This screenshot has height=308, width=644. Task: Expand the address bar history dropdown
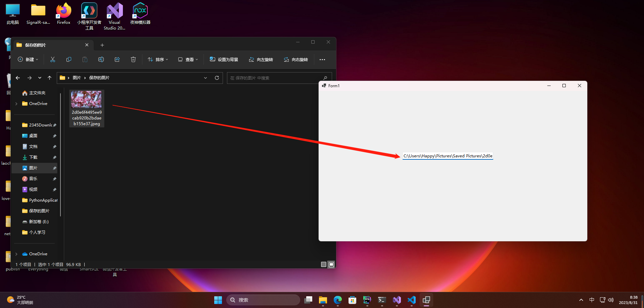tap(205, 78)
